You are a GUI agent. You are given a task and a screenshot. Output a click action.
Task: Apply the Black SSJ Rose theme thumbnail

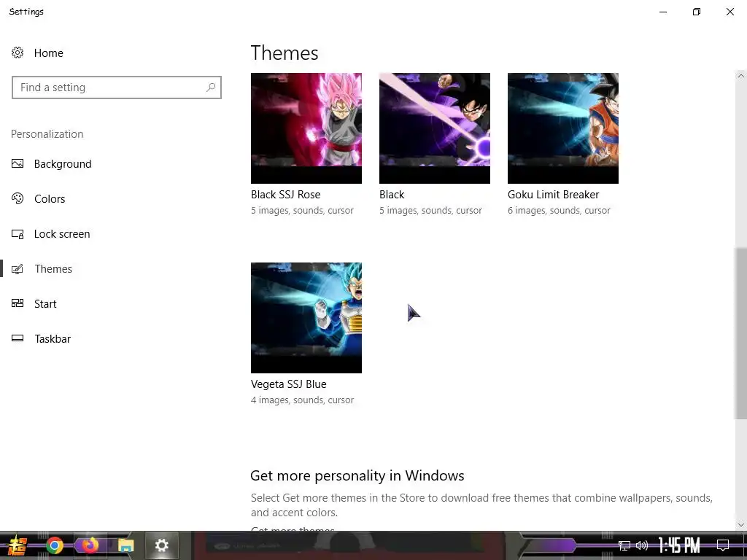(306, 128)
